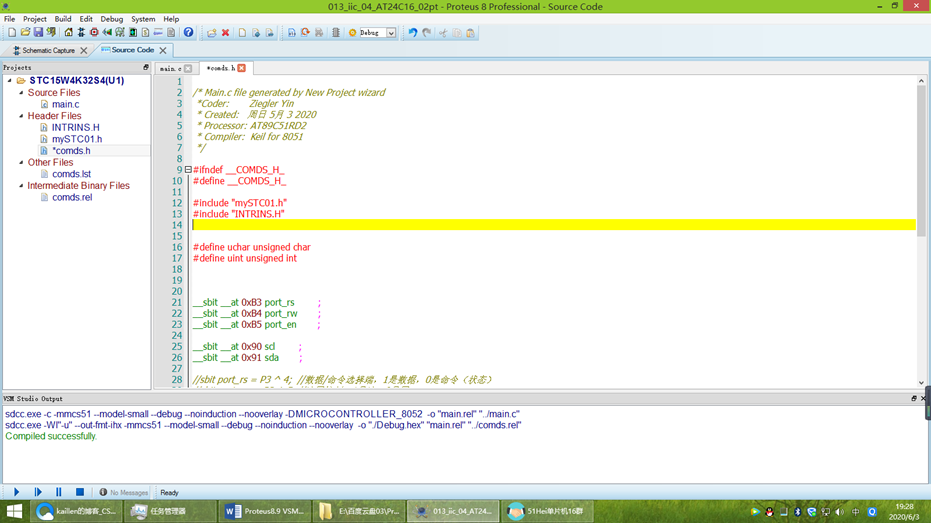This screenshot has width=931, height=524.
Task: Collapse the Other Files folder
Action: coord(21,162)
